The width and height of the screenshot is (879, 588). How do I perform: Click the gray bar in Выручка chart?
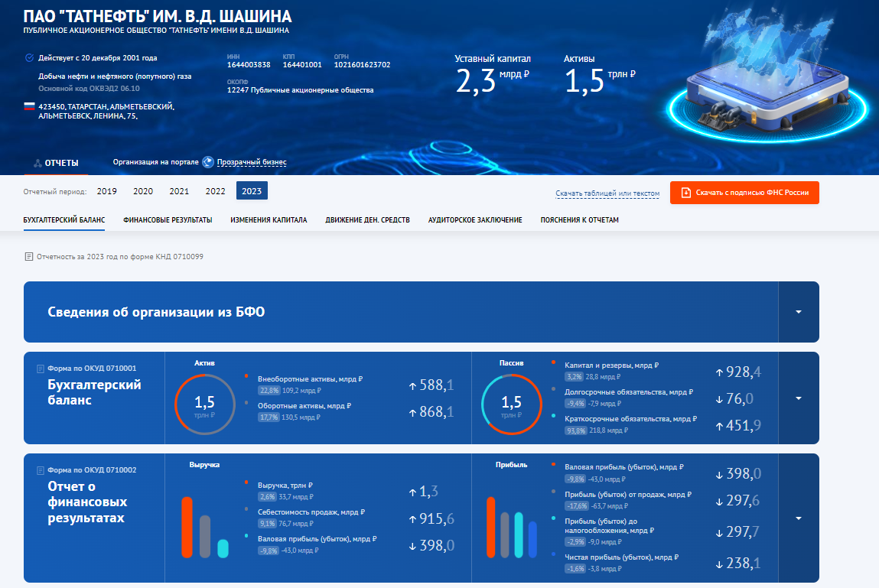(x=205, y=537)
